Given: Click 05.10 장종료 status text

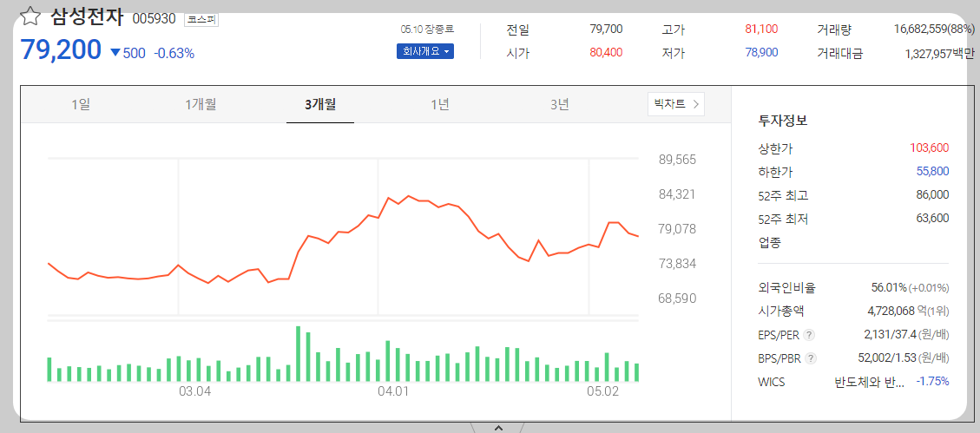Looking at the screenshot, I should pyautogui.click(x=427, y=29).
